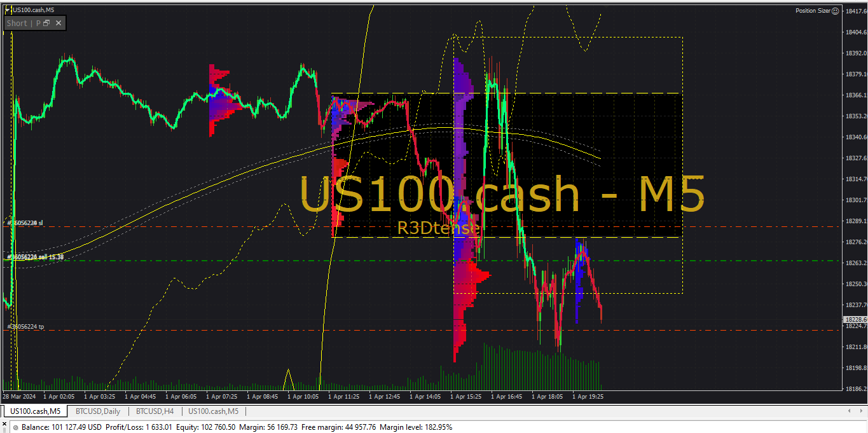Click the Equity: 102 760.50 value
The image size is (868, 433).
pyautogui.click(x=204, y=427)
